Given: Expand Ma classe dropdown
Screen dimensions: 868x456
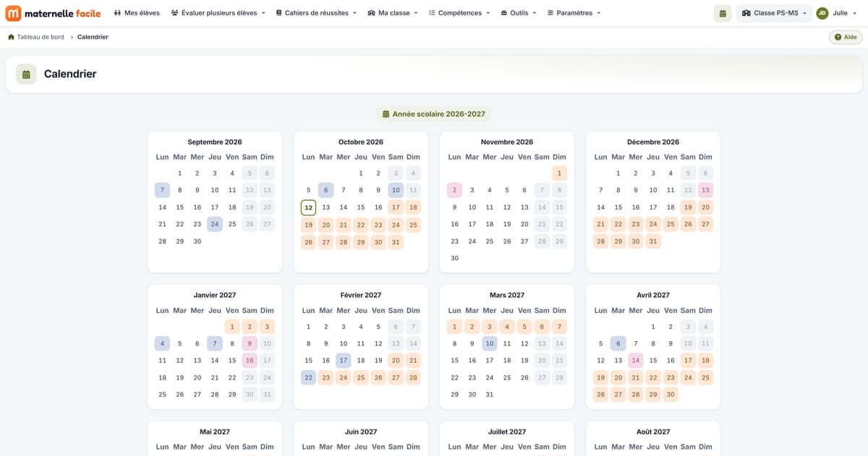Looking at the screenshot, I should 393,13.
